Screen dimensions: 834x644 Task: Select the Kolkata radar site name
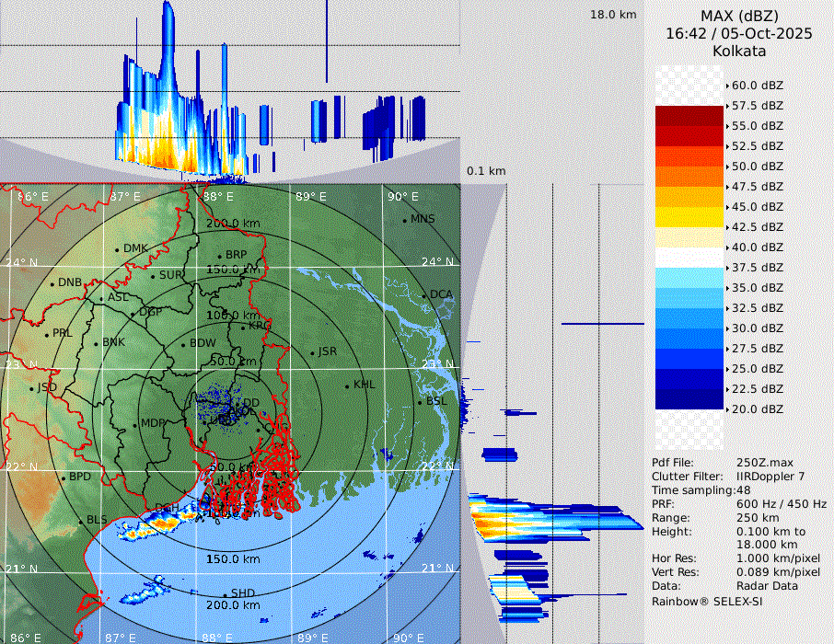click(x=738, y=51)
